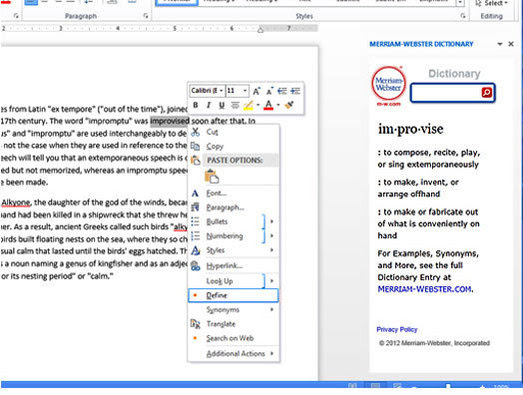The image size is (523, 395).
Task: Click the Hyperlink globe icon
Action: 195,266
